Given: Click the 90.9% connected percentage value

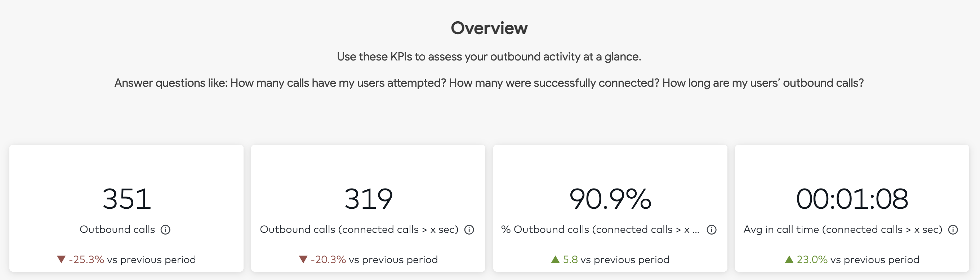Looking at the screenshot, I should click(x=610, y=199).
